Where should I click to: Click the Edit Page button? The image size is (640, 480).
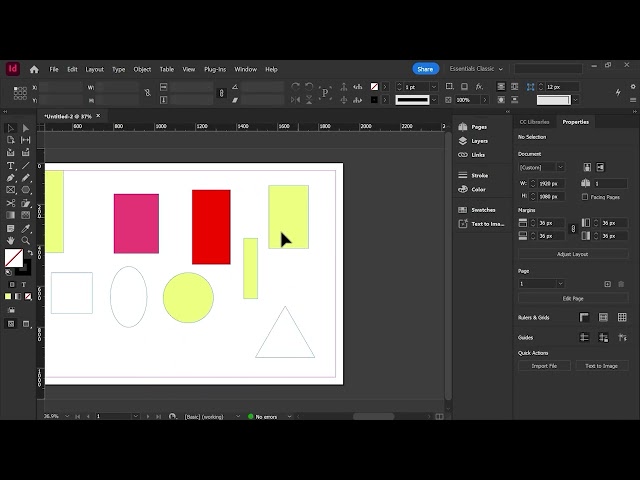(573, 298)
